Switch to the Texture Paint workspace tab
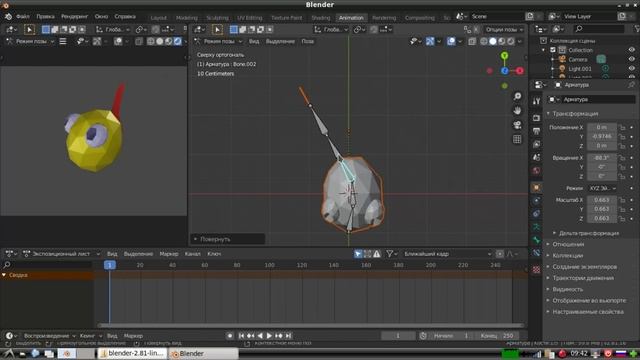 pyautogui.click(x=287, y=18)
